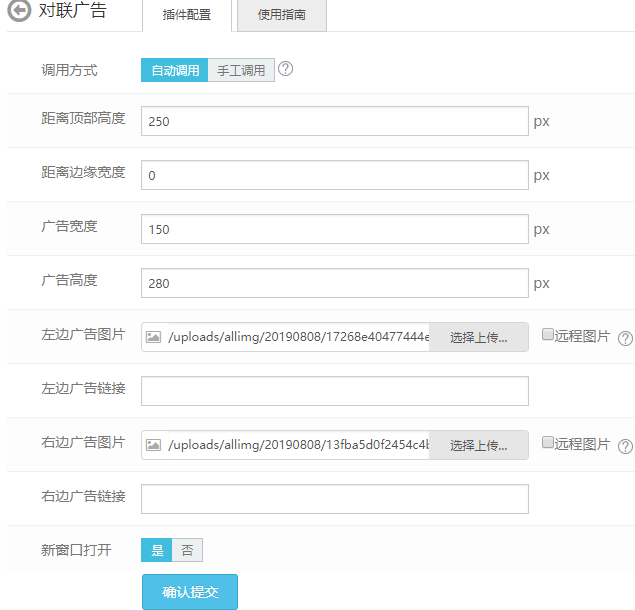Click the 确认提交 button
The height and width of the screenshot is (610, 635).
tap(190, 592)
